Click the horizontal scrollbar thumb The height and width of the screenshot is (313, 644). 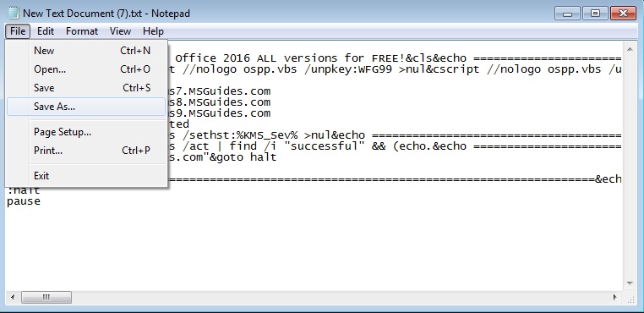pyautogui.click(x=46, y=297)
